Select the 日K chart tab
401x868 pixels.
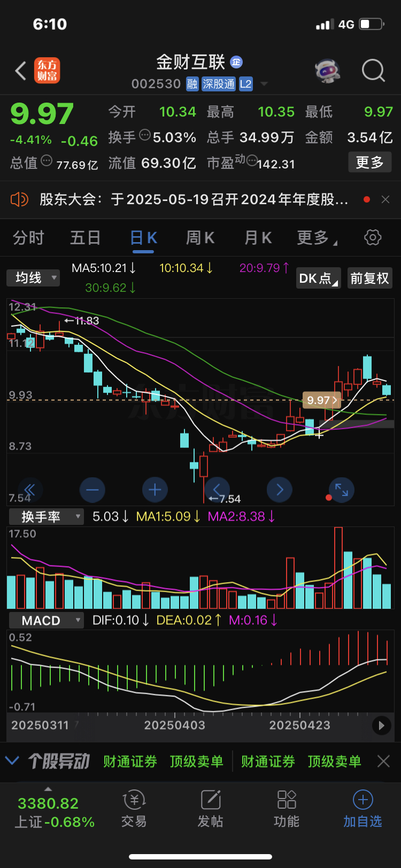click(x=143, y=237)
